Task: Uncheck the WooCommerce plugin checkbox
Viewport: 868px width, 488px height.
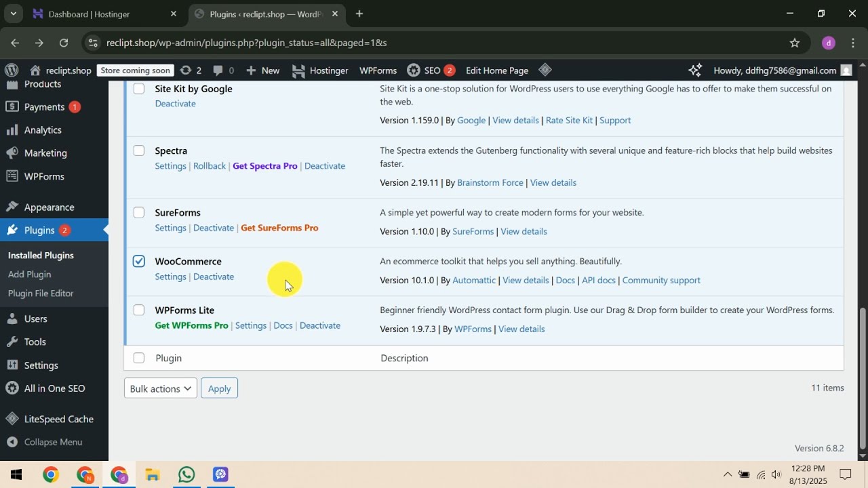Action: click(139, 261)
